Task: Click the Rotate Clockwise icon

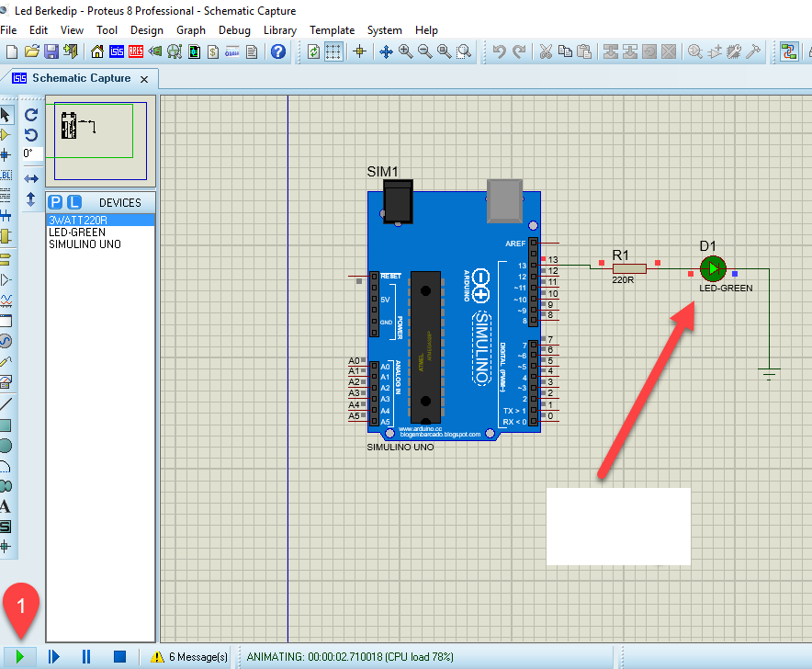Action: (31, 115)
